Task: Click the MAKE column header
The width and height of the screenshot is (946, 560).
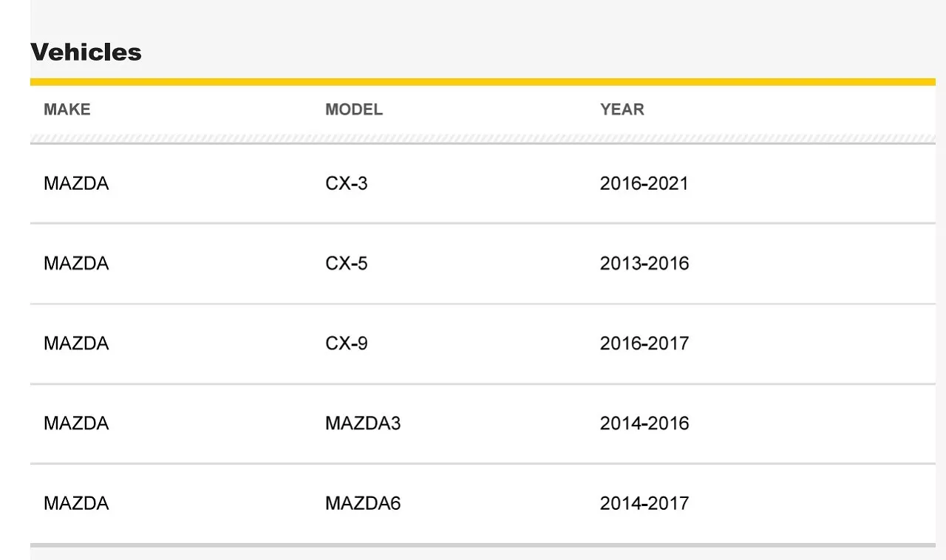Action: coord(67,109)
